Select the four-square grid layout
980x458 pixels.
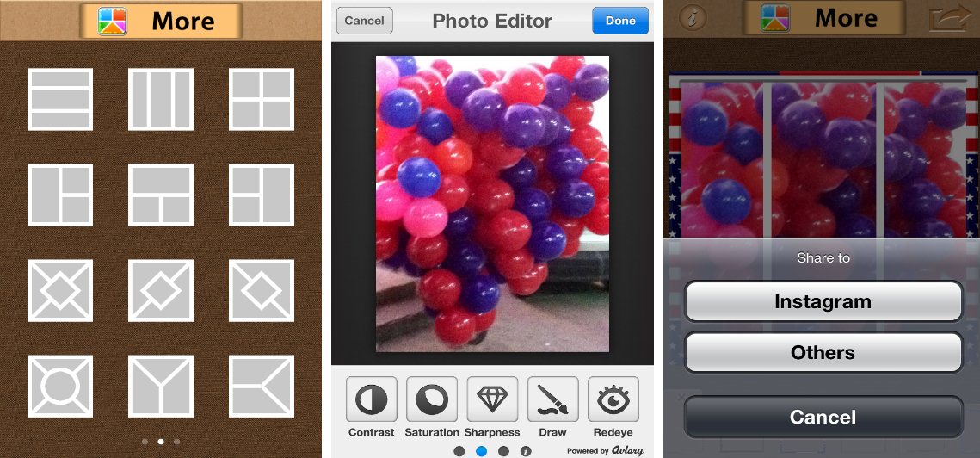tap(262, 100)
